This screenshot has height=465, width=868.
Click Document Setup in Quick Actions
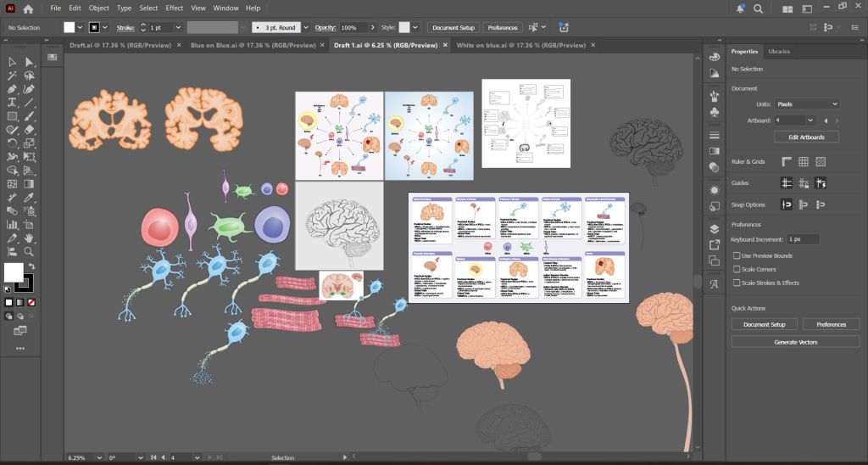(x=765, y=325)
